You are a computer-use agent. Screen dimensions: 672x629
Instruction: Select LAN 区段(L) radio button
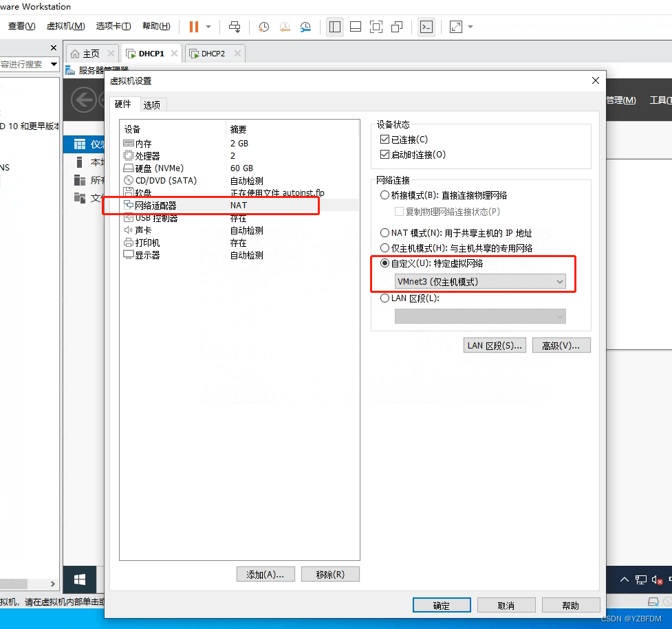(384, 298)
